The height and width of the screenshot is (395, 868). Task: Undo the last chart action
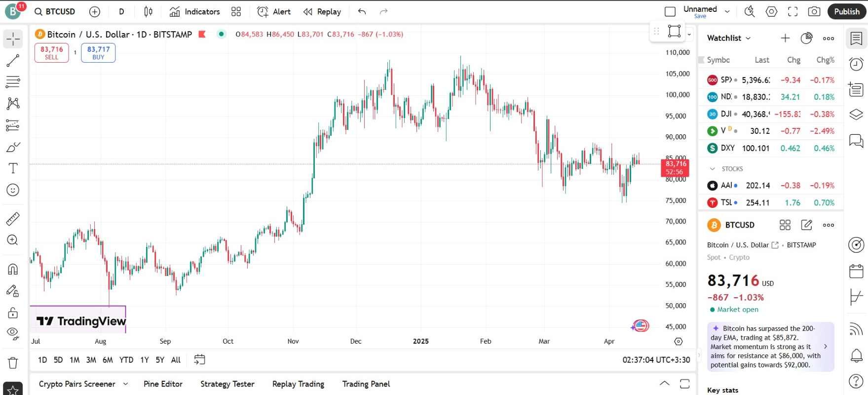tap(362, 11)
